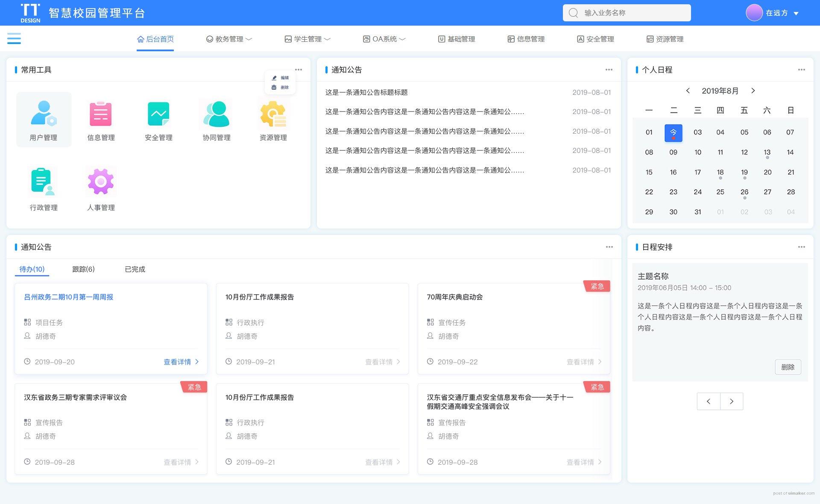The image size is (820, 504).
Task: Open the 用户管理 tool icon
Action: (x=44, y=114)
